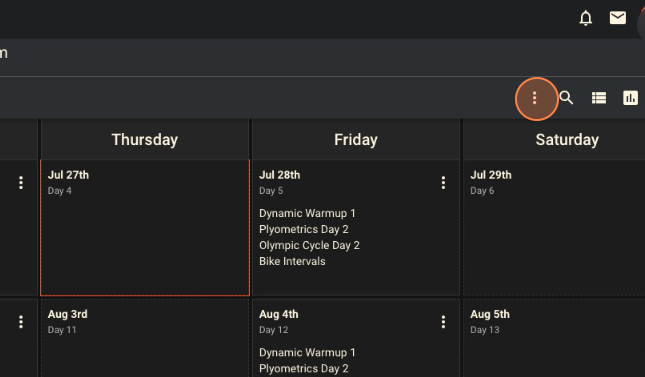
Task: Open Olympic Cycle Day 2 workout
Action: [309, 245]
